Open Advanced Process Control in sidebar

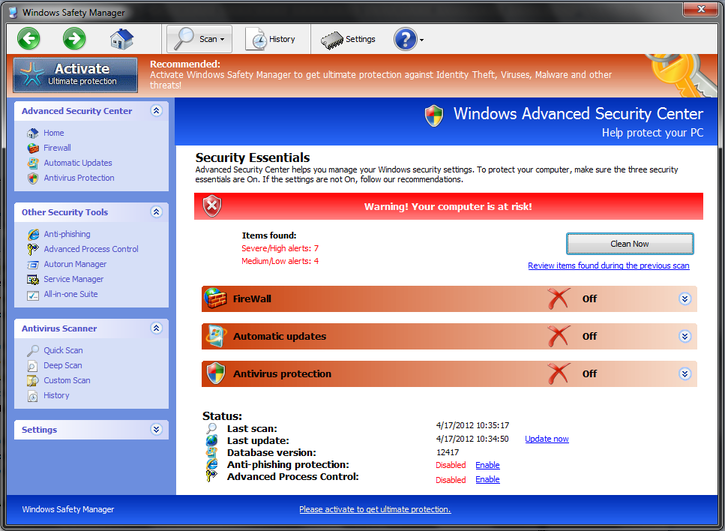[x=91, y=249]
